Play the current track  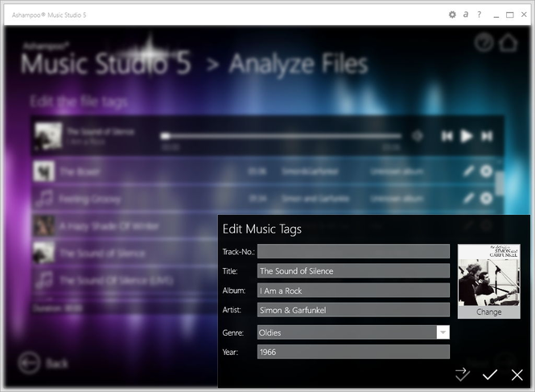(x=466, y=136)
